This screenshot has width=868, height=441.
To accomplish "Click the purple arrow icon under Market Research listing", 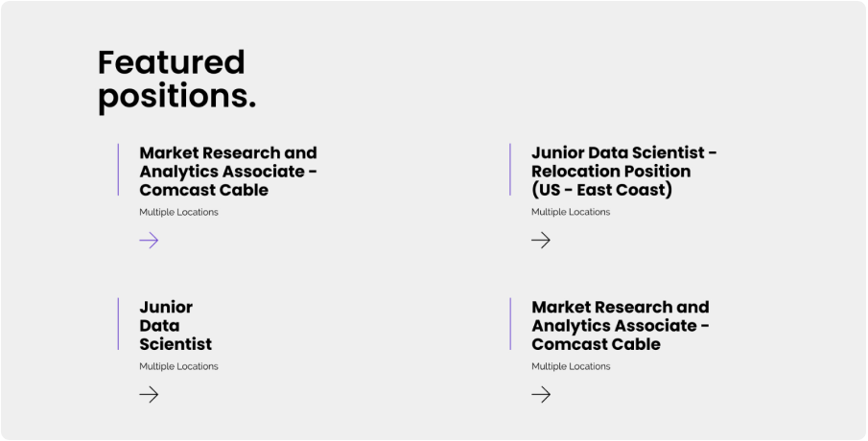I will click(149, 240).
